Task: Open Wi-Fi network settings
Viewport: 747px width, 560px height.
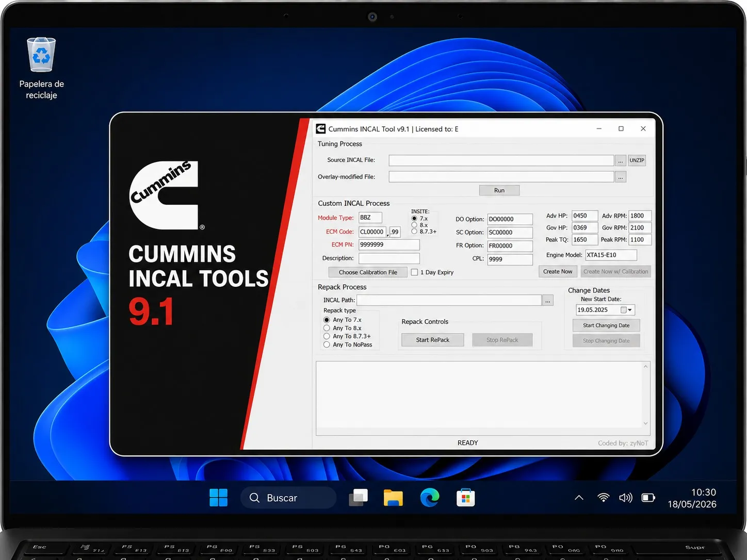Action: click(603, 498)
